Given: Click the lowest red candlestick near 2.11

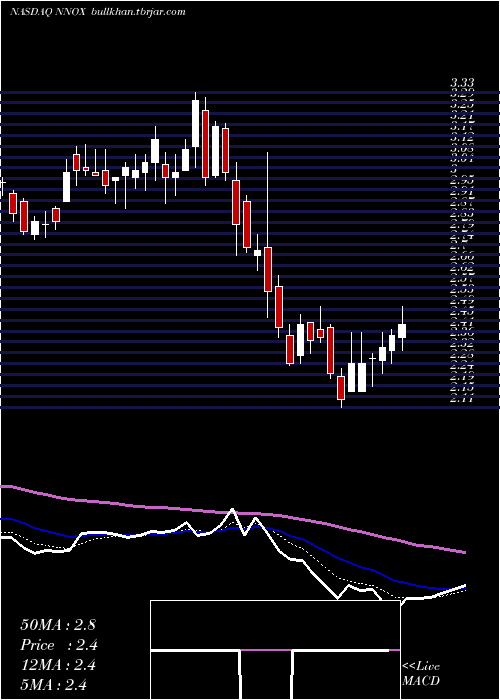Looking at the screenshot, I should pyautogui.click(x=341, y=388).
